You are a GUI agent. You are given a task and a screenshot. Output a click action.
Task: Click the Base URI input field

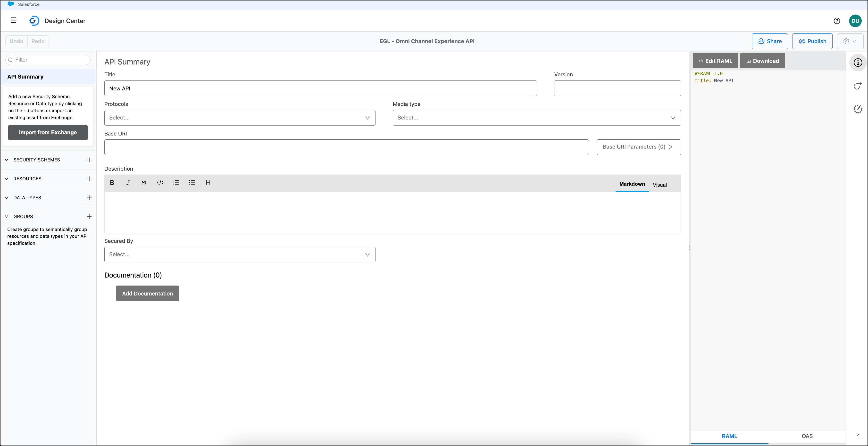346,147
